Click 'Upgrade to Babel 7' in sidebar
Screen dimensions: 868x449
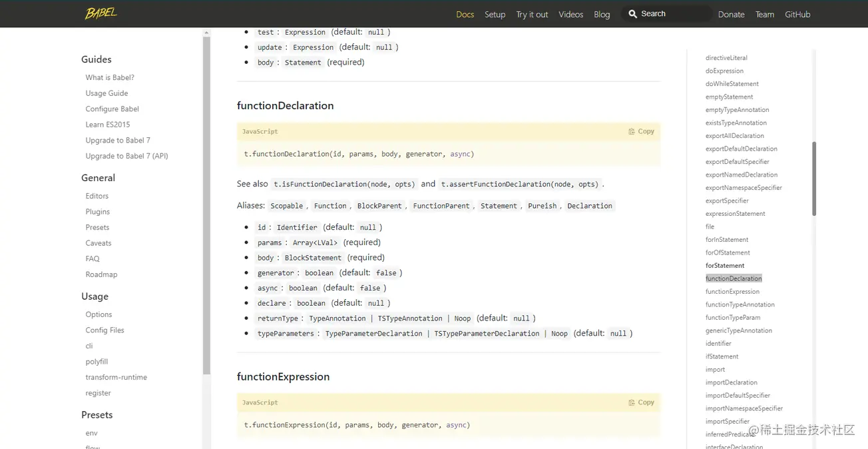(118, 140)
